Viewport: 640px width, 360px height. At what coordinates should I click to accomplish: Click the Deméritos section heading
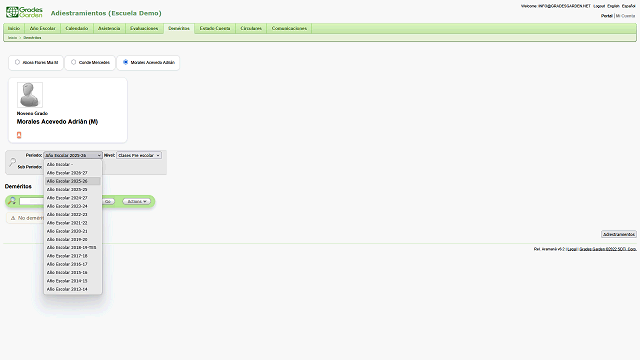click(18, 186)
